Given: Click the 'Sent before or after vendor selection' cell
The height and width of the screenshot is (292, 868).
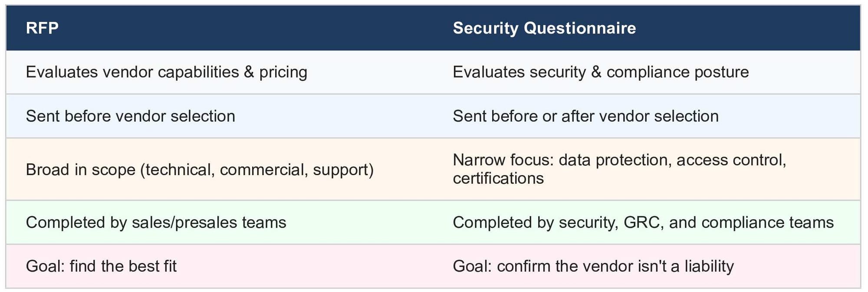Looking at the screenshot, I should point(585,116).
